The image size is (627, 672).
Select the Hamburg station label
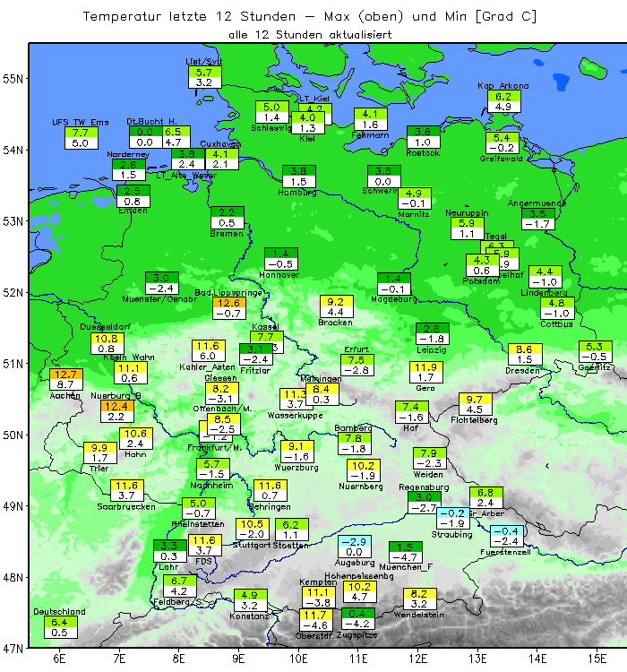coord(297,193)
